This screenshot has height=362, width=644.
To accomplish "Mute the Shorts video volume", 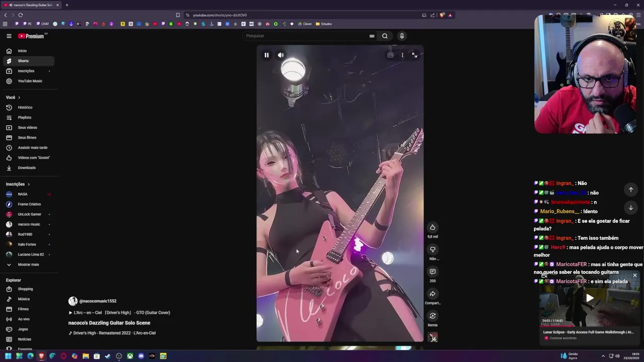I will 281,55.
